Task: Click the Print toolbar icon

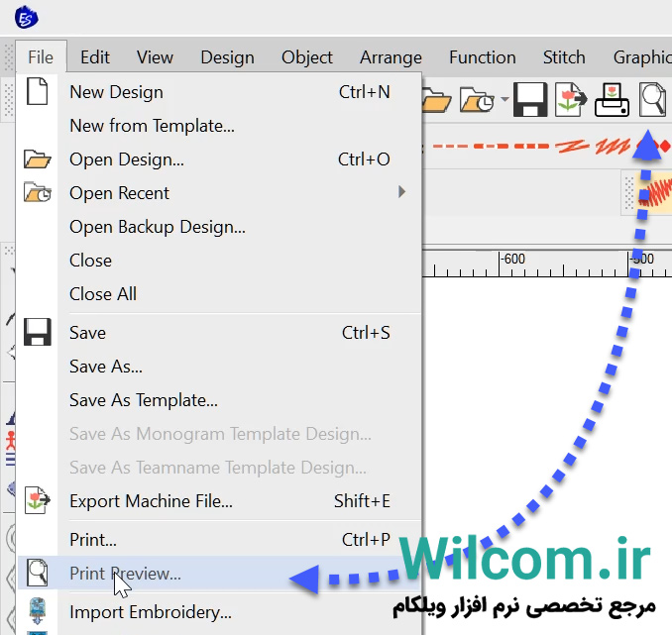Action: click(x=612, y=100)
